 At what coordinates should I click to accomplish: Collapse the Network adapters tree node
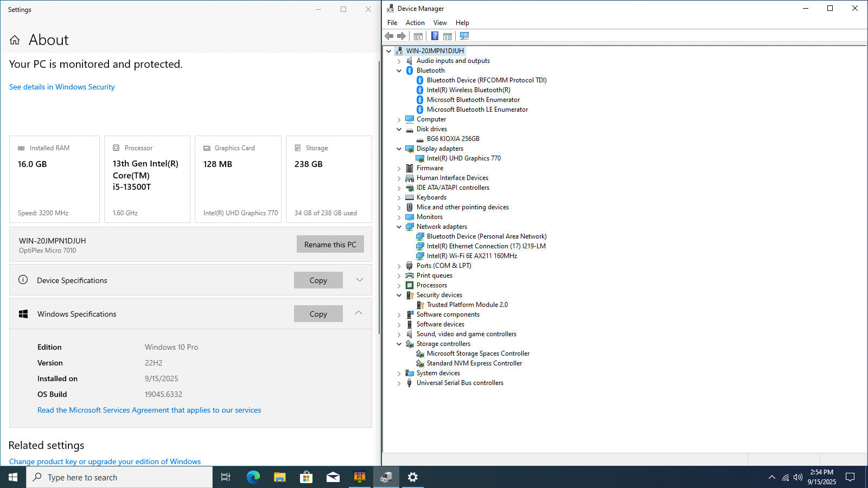click(399, 227)
